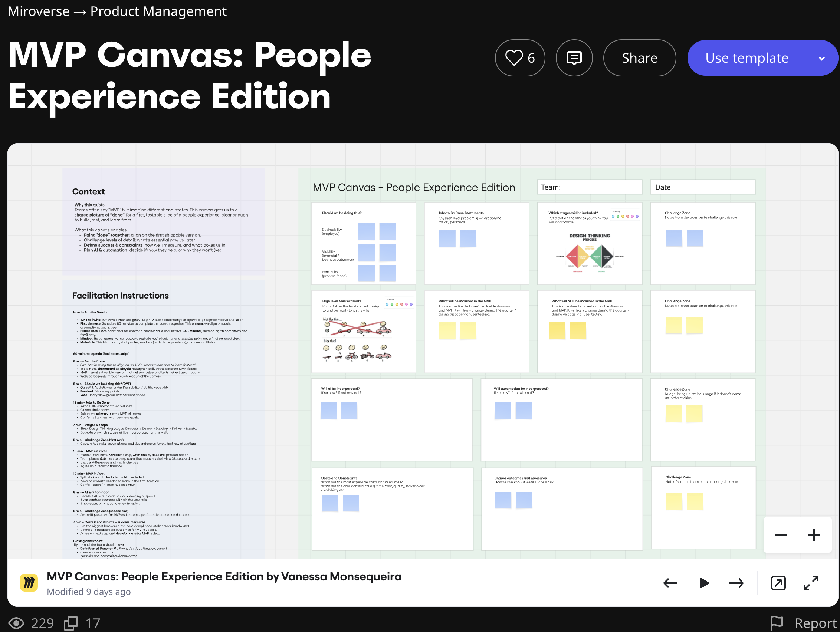The width and height of the screenshot is (840, 632).
Task: Zoom in with plus button
Action: 814,535
